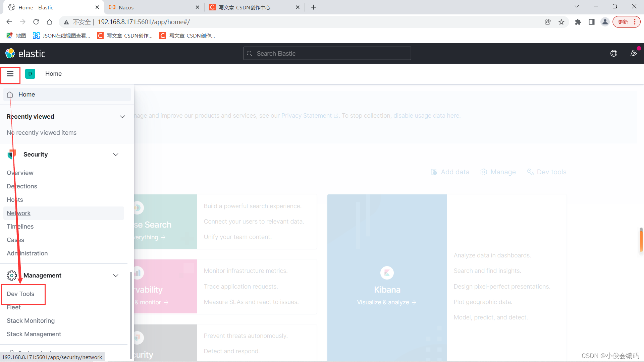Click the Home link in sidebar

(26, 95)
